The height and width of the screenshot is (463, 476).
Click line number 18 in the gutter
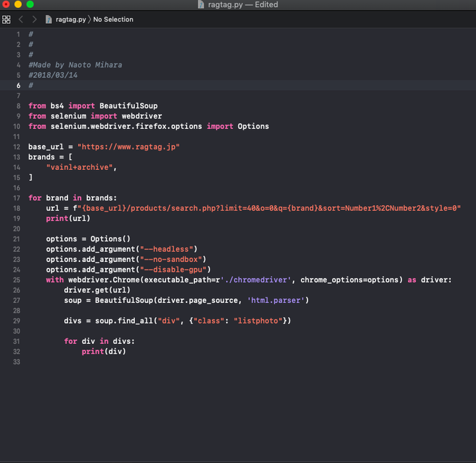coord(17,208)
